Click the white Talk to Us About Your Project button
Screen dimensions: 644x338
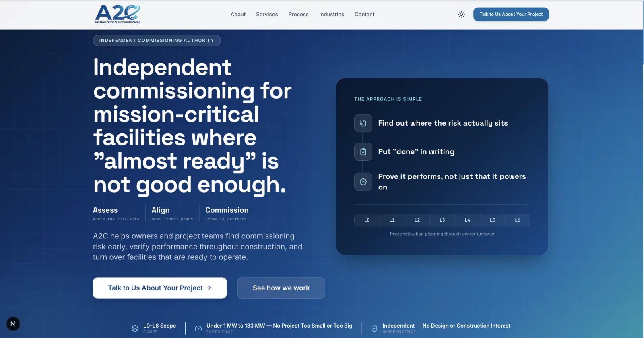(160, 288)
